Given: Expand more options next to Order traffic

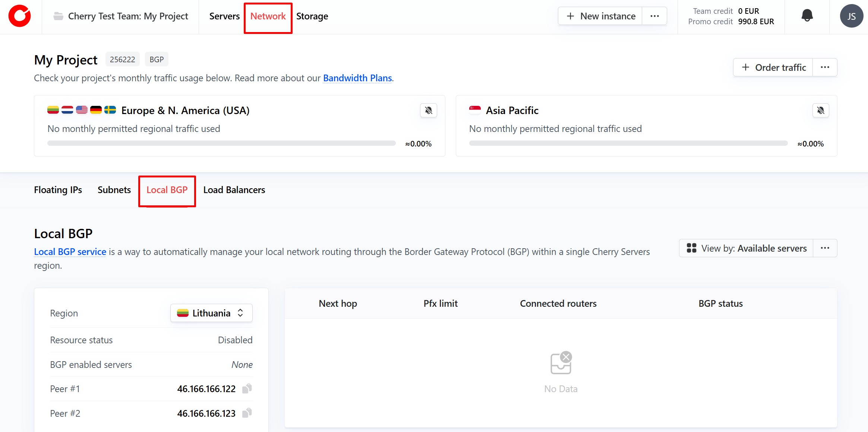Looking at the screenshot, I should click(x=825, y=67).
